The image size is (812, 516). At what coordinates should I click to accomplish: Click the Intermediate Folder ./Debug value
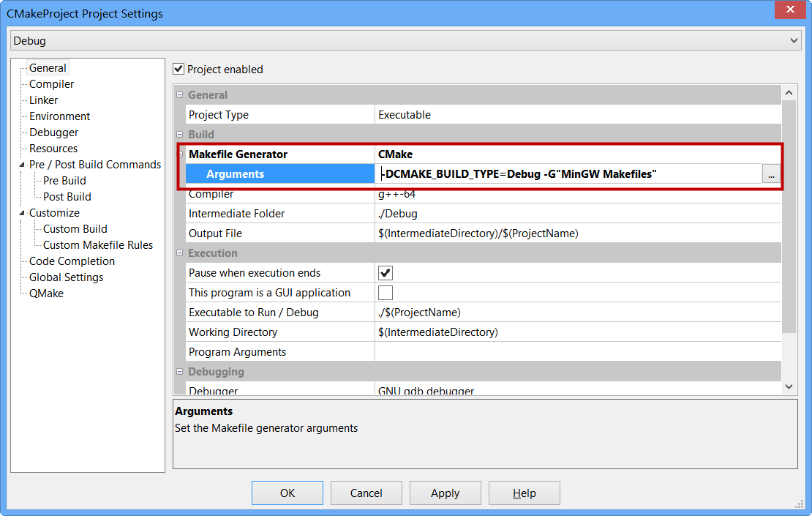[x=398, y=214]
